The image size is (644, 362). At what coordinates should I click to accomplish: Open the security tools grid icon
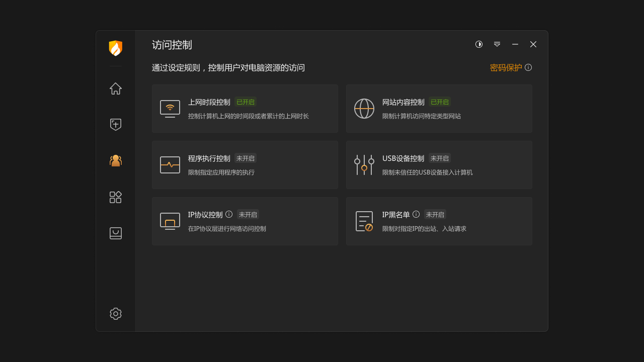pos(115,197)
